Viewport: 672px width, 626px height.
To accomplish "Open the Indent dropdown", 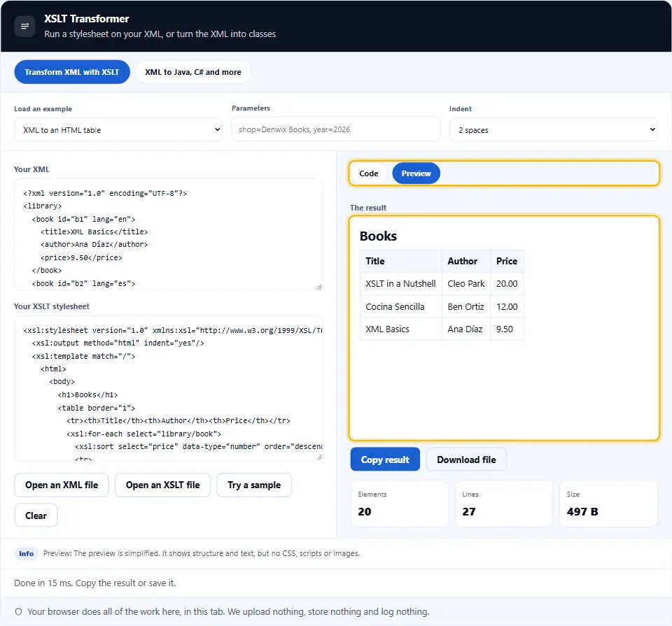I will [553, 129].
